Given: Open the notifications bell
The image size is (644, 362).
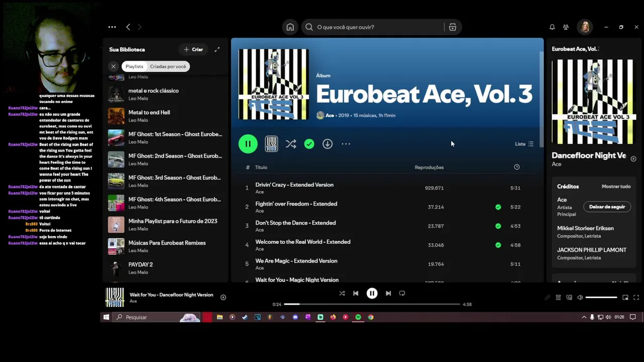Looking at the screenshot, I should 552,27.
